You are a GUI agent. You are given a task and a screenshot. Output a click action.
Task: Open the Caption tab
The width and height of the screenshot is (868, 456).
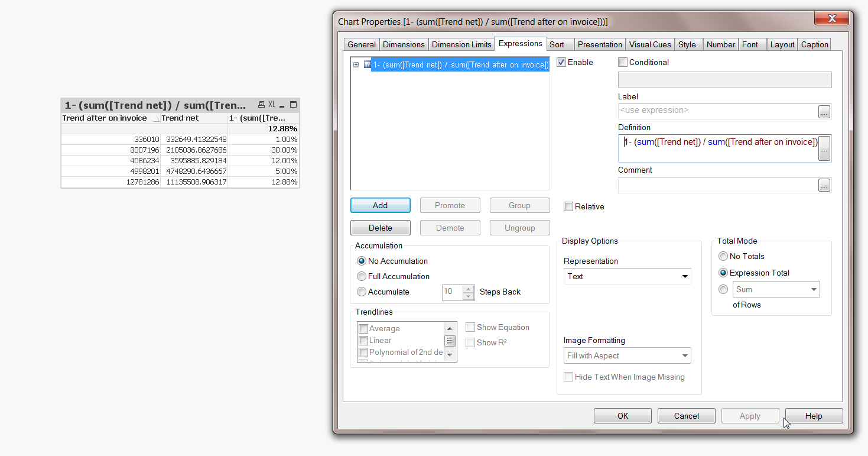point(815,44)
